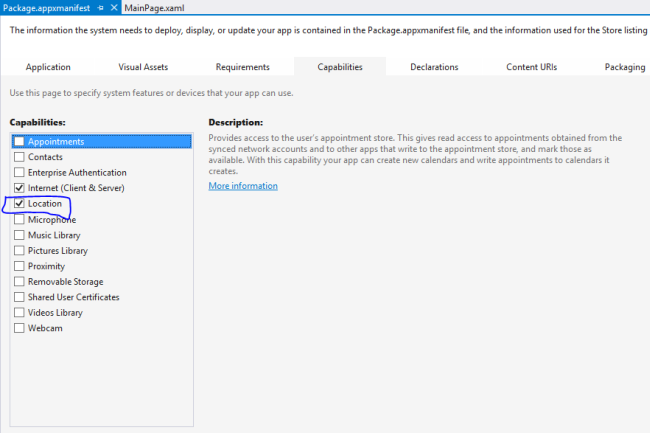Open the Visual Assets tab

tap(143, 67)
